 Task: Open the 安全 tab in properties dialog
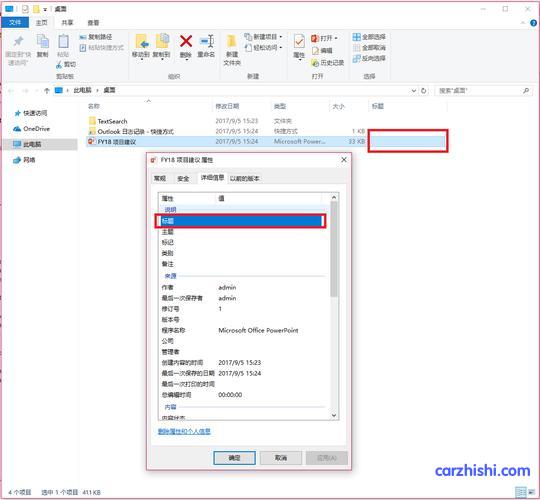[x=183, y=178]
